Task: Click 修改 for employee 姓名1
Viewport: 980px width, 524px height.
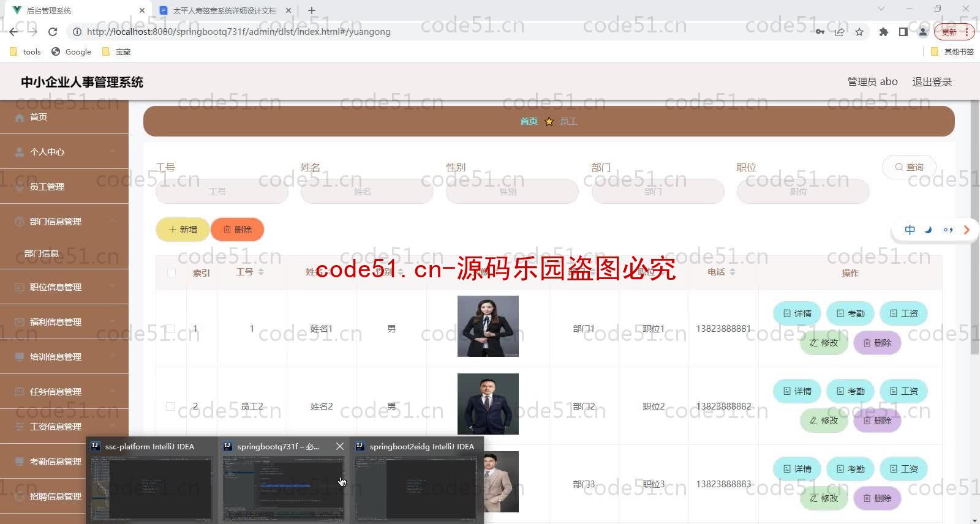Action: (824, 343)
